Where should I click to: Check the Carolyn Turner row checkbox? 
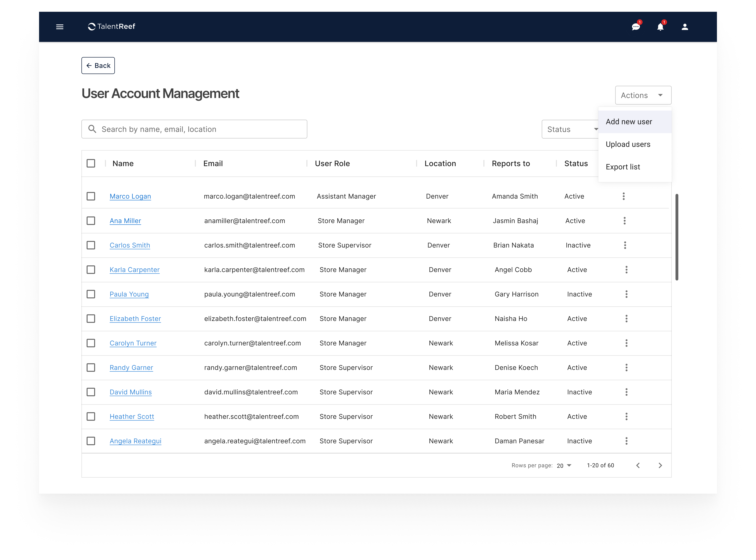(x=91, y=343)
